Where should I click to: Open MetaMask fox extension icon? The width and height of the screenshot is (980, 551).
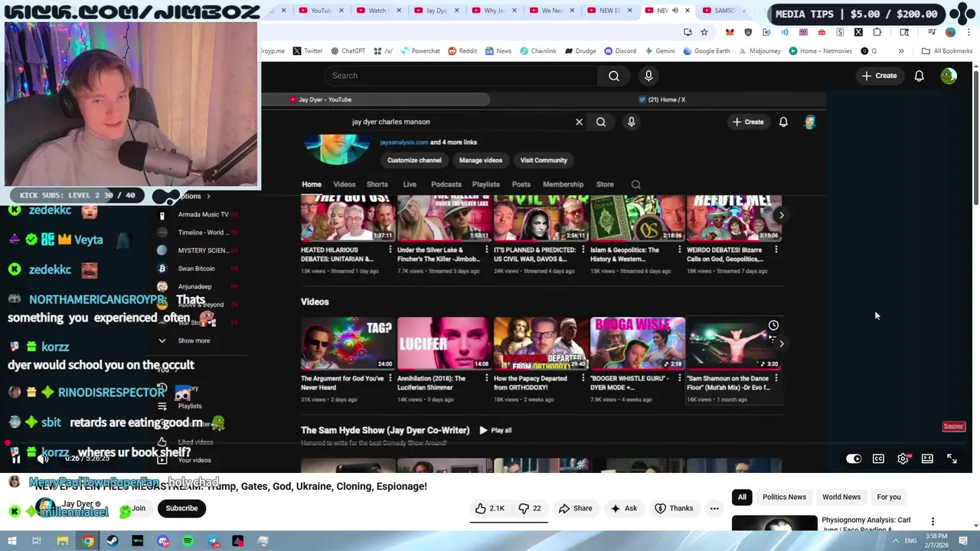click(730, 32)
